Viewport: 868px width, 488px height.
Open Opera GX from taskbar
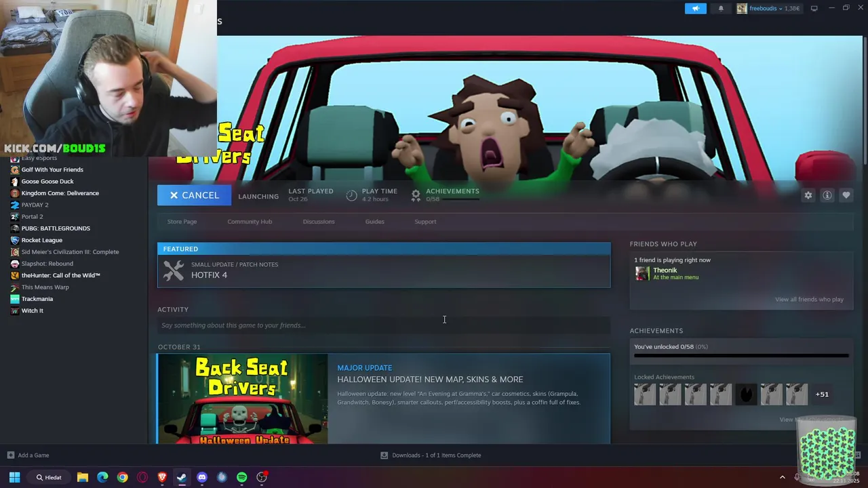(142, 477)
